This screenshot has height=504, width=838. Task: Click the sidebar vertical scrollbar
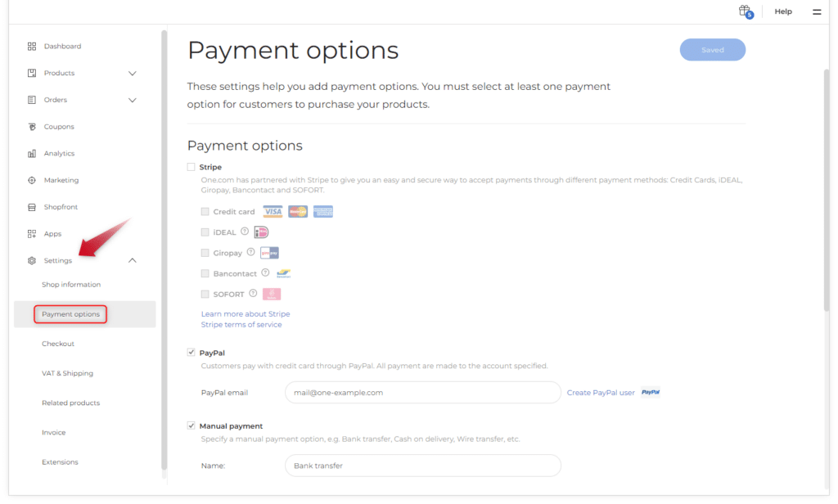tap(164, 245)
